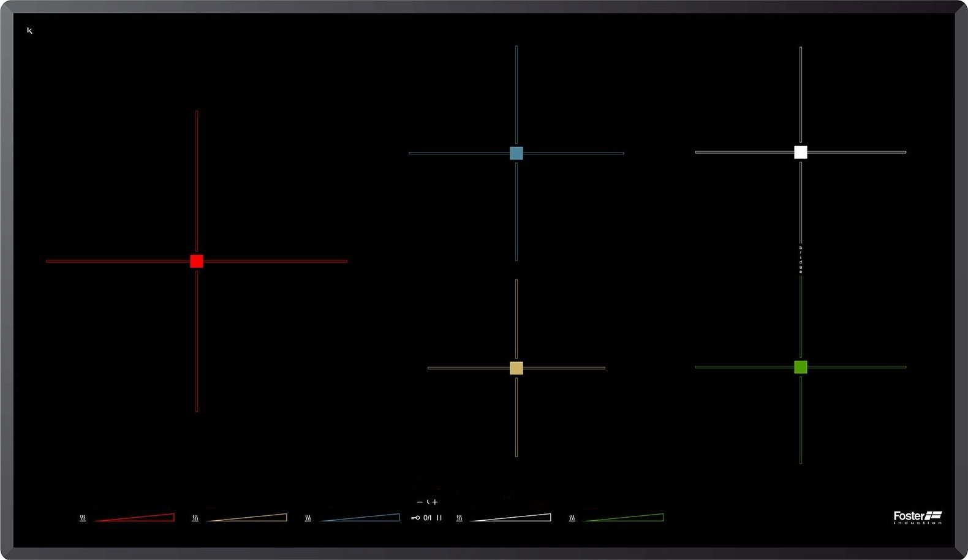
Task: Tap keep-warm icon beside red slider
Action: 83,518
